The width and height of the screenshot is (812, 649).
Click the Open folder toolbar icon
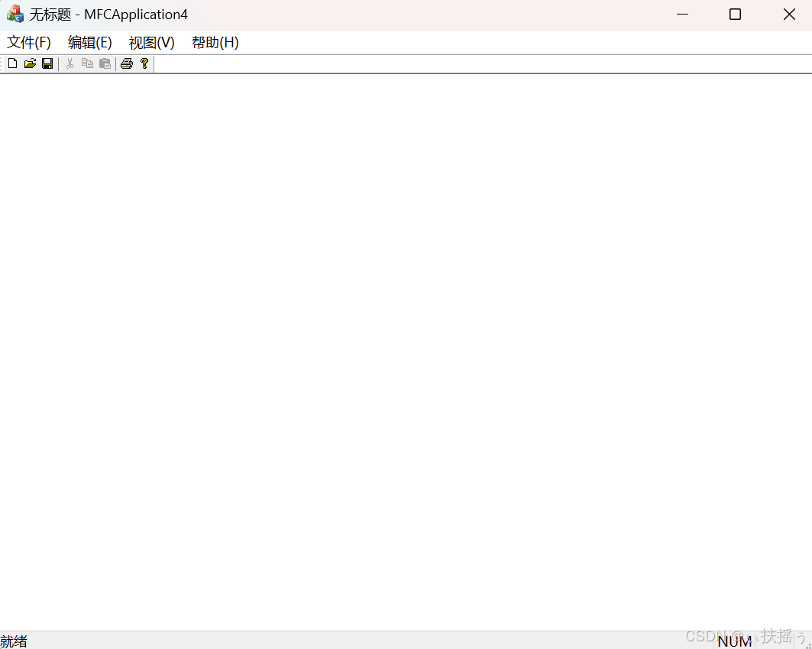point(30,63)
